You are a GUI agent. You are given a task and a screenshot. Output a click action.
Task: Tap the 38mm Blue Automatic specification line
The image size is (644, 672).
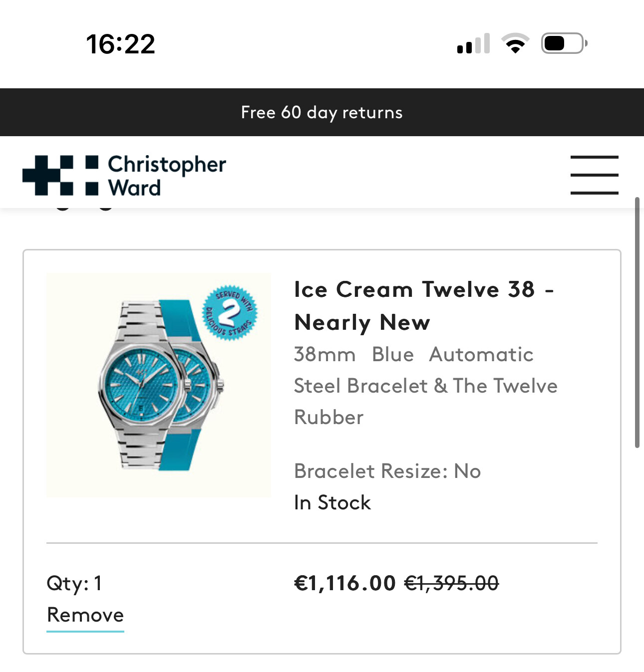click(x=414, y=354)
